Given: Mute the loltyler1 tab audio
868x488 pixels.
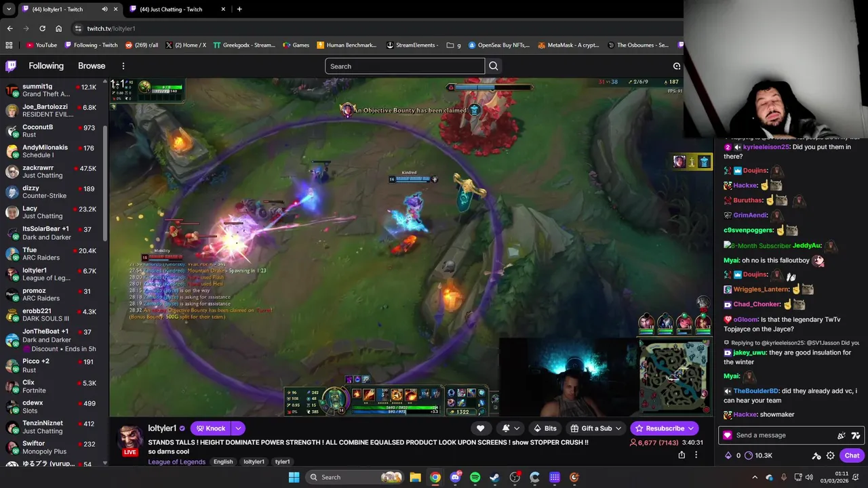Looking at the screenshot, I should click(104, 9).
